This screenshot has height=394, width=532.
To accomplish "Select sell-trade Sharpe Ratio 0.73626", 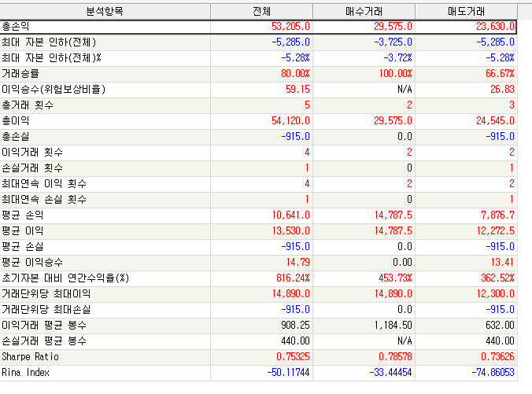I will point(497,357).
